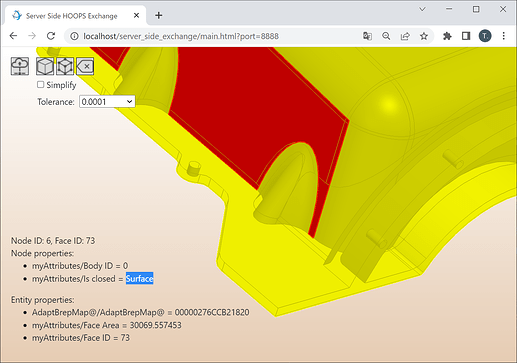Close the Server Side HOOPS Exchange tab

136,15
